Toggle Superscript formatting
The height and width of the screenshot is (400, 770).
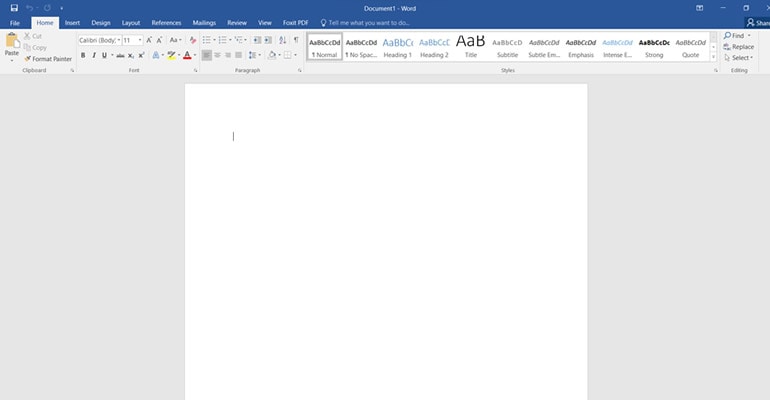(x=141, y=55)
